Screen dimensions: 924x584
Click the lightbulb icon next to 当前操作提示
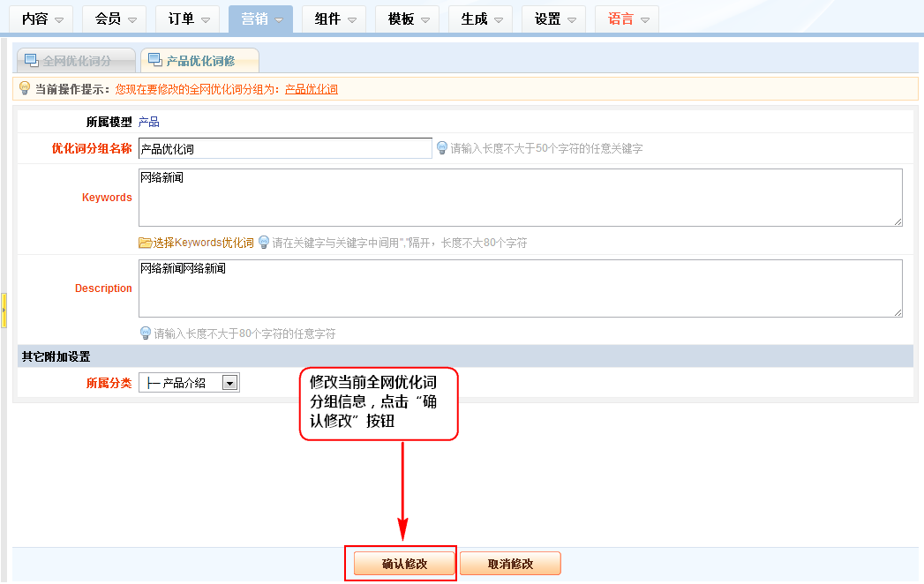[x=25, y=88]
